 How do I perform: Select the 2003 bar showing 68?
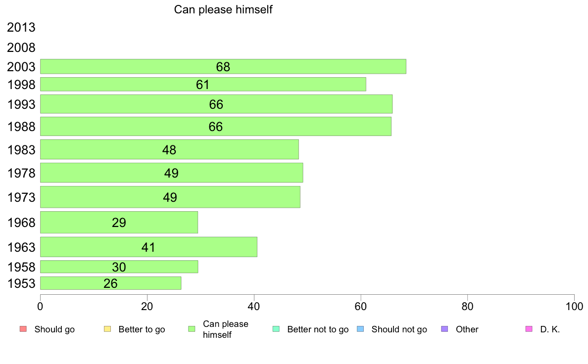pyautogui.click(x=223, y=66)
